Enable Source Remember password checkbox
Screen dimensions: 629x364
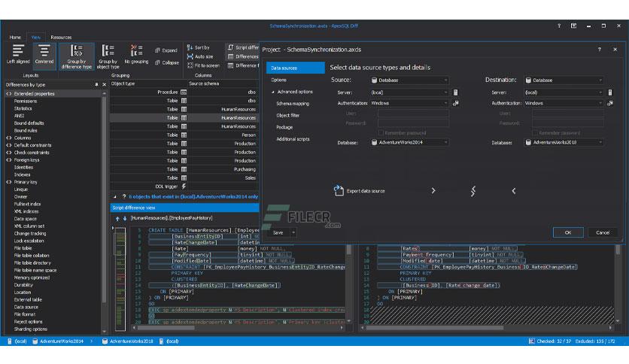point(381,132)
